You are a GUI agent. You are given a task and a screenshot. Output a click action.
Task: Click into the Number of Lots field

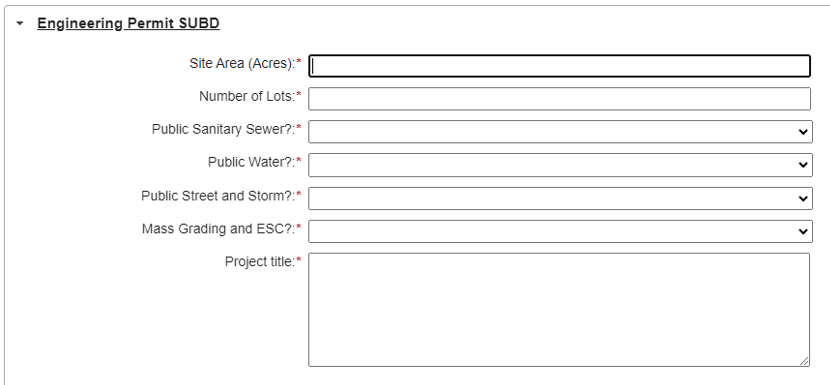pyautogui.click(x=560, y=99)
